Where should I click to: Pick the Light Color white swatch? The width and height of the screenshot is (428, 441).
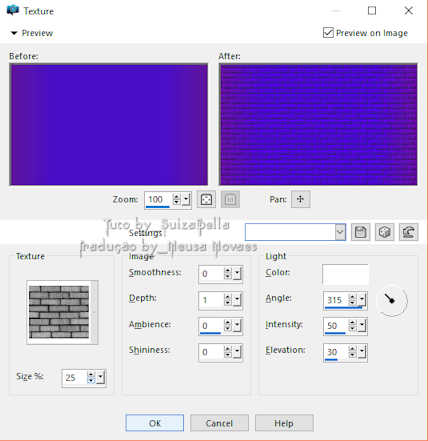[345, 274]
